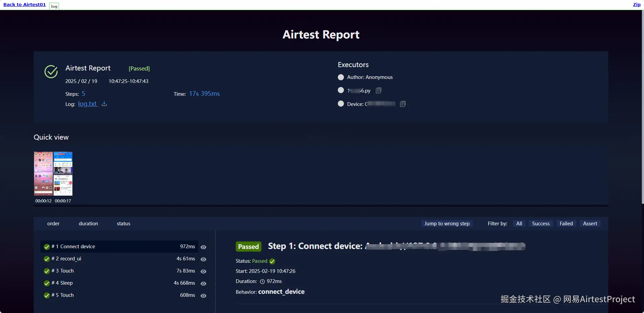Click the eye icon for the Sleep step
644x313 pixels.
[x=203, y=283]
